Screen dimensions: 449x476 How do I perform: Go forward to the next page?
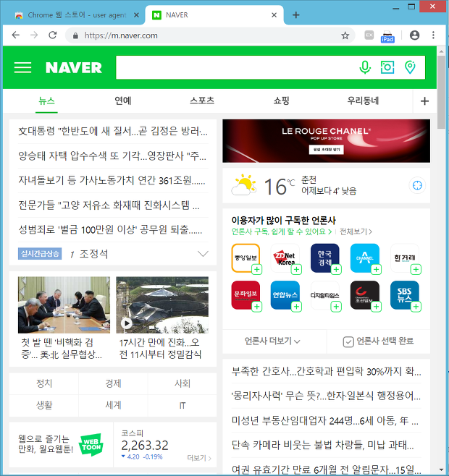click(x=34, y=35)
